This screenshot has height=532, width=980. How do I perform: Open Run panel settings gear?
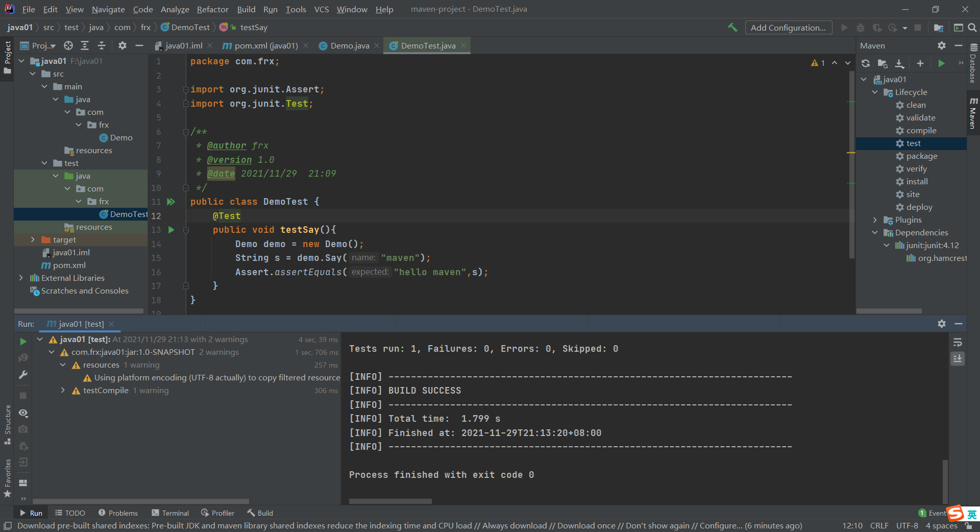click(942, 324)
